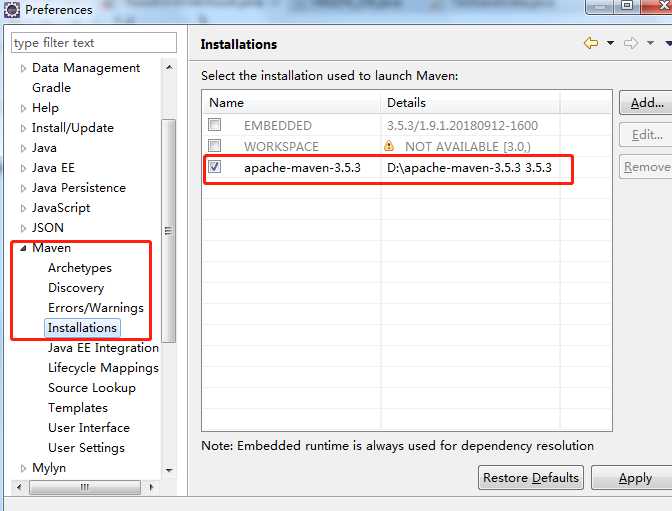Maximize the Preferences window
Viewport: 672px width, 511px height.
click(627, 5)
